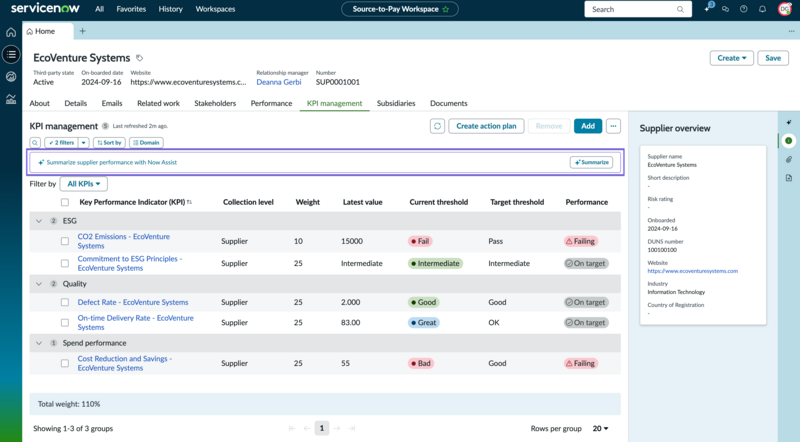Open the Stakeholders tab

(x=215, y=103)
